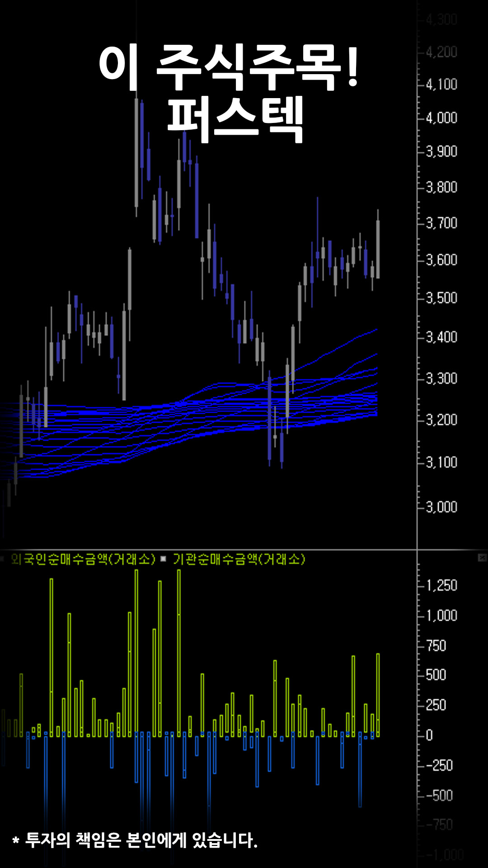The image size is (488, 868).
Task: Click the 4,000 price axis label
Action: (x=441, y=118)
